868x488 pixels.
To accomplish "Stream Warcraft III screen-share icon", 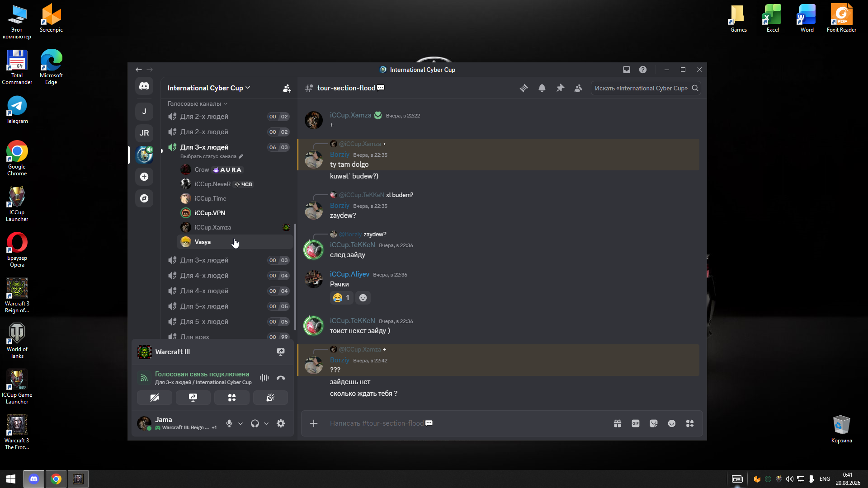I will click(x=281, y=352).
